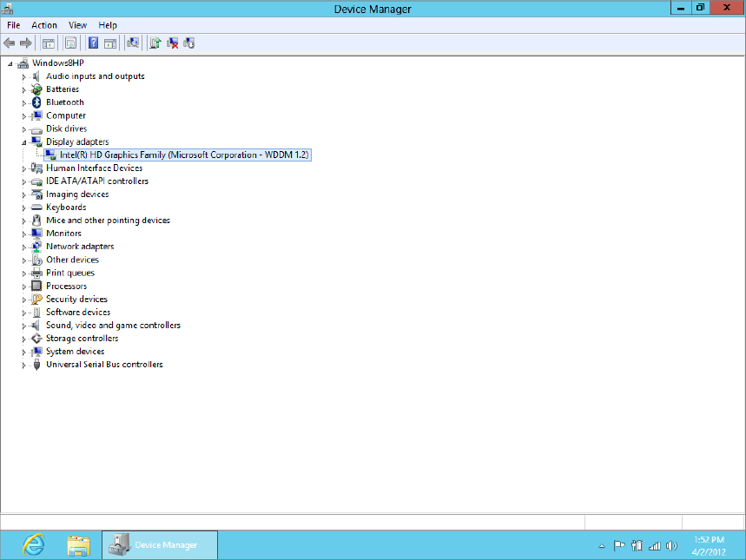Viewport: 746px width, 560px height.
Task: Select IDE ATA/ATAPI controllers label
Action: [97, 181]
